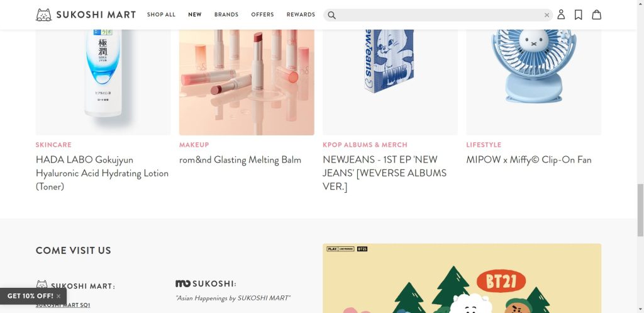Click the search magnifier icon

tap(332, 15)
